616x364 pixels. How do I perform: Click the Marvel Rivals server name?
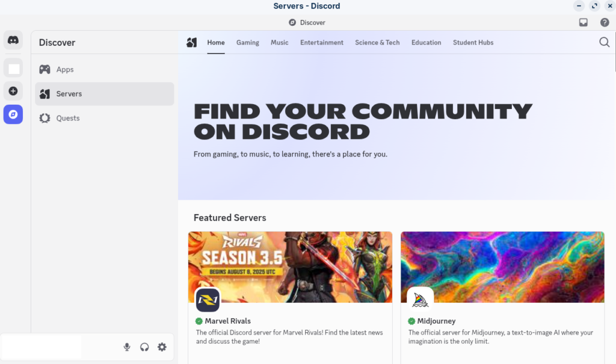(228, 321)
